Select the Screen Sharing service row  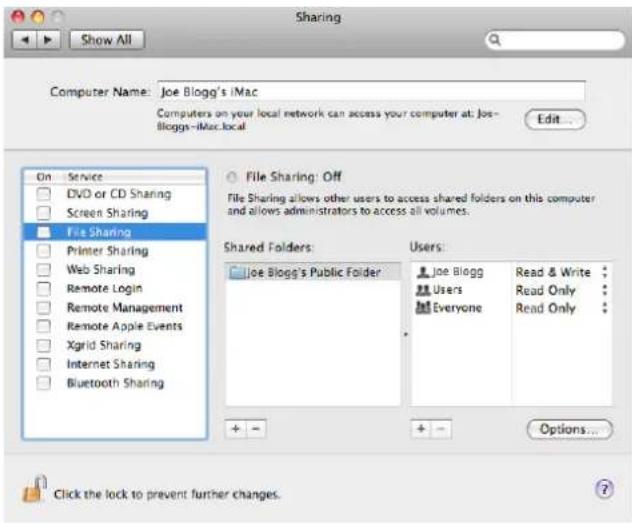[x=115, y=213]
